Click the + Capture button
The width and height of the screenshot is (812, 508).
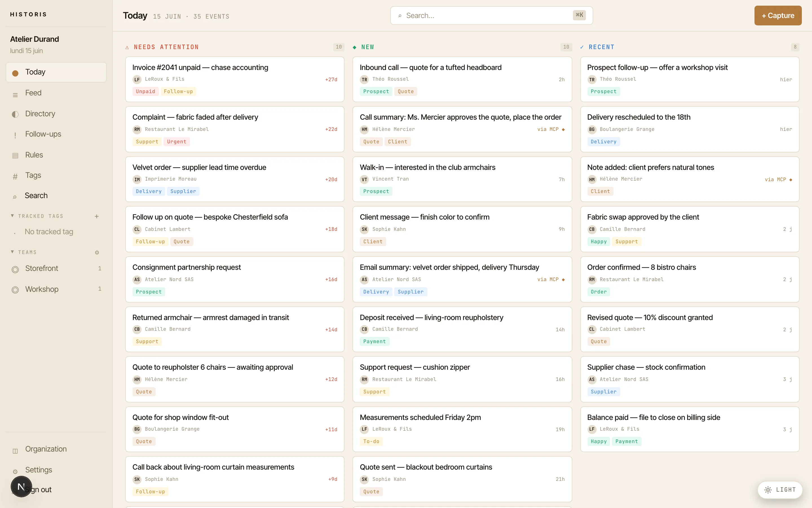[778, 16]
